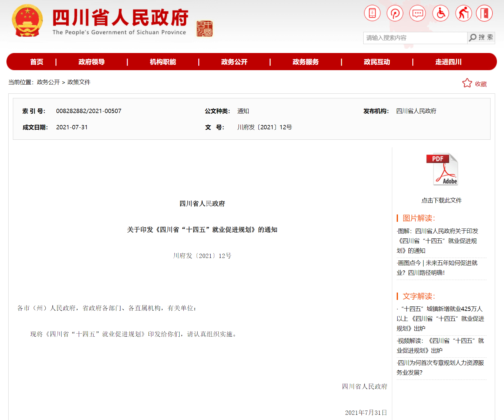Screen dimensions: 504x420
Task: Open the chat message bubble icon
Action: 418,13
